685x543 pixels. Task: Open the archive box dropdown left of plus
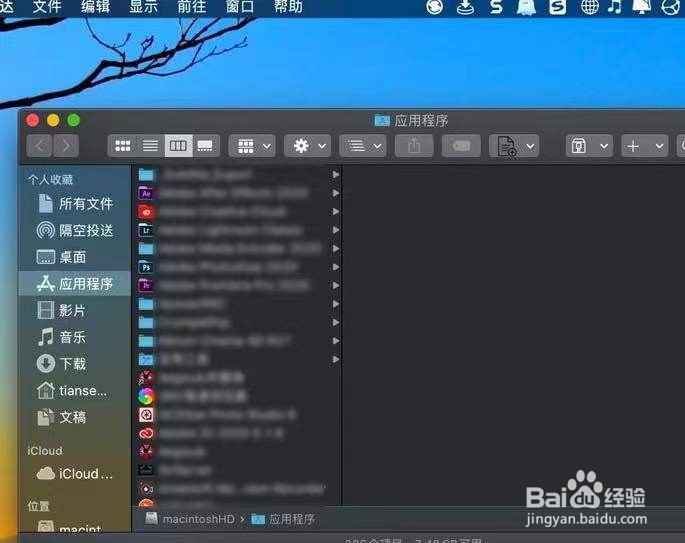pyautogui.click(x=589, y=145)
